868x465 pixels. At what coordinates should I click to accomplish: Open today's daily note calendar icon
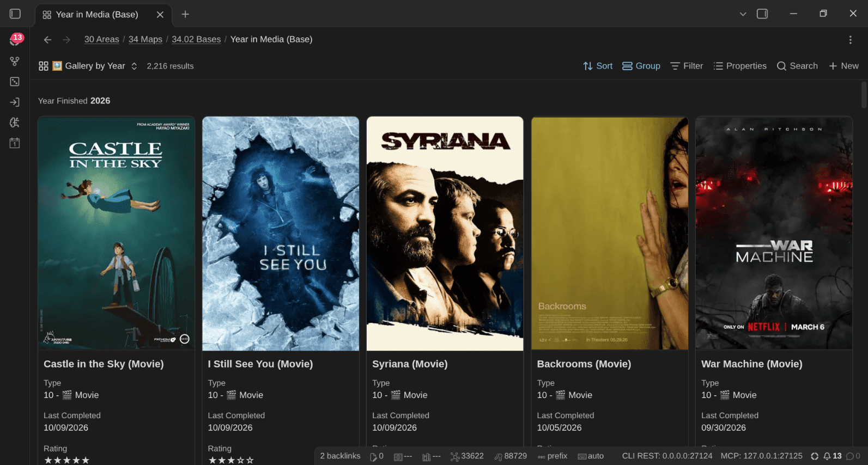15,143
